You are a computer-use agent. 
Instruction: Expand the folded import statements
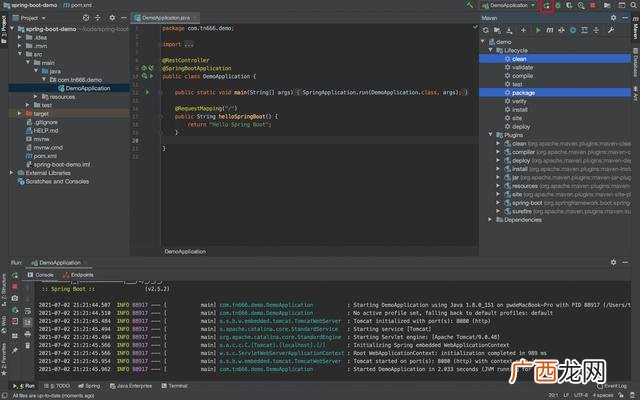[x=189, y=44]
